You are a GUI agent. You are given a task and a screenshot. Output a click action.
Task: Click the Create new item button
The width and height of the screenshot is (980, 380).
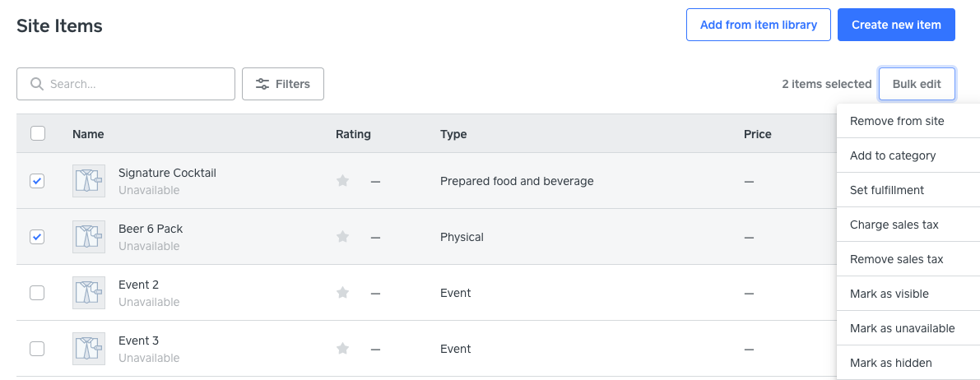tap(896, 25)
